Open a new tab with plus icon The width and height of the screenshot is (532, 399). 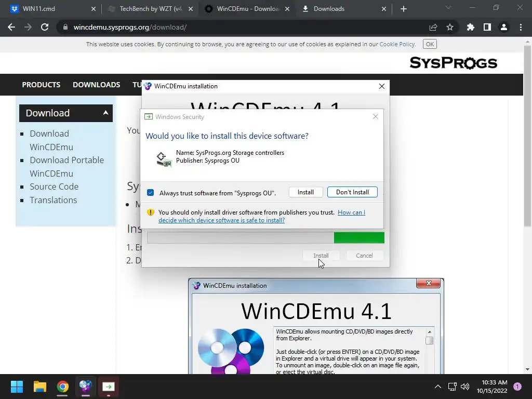[x=403, y=9]
